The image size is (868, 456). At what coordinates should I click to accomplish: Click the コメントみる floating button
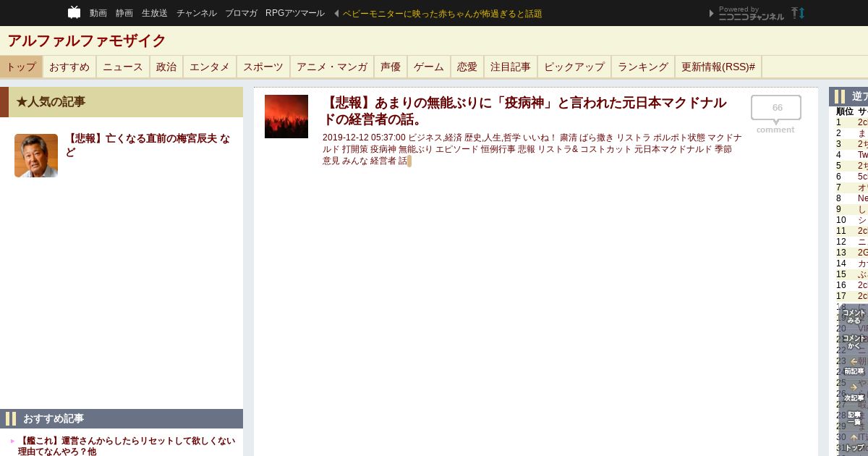tap(854, 316)
